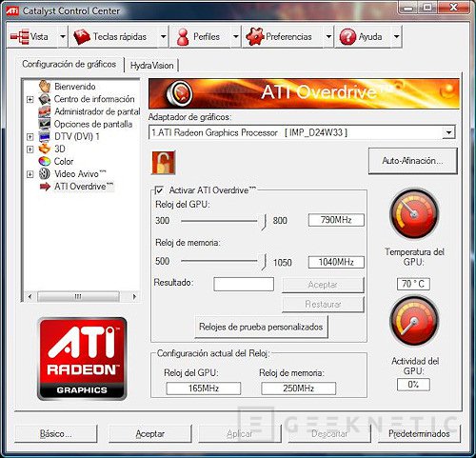Screen dimensions: 476x458
Task: Click the Video Avivo film reel icon
Action: [45, 173]
